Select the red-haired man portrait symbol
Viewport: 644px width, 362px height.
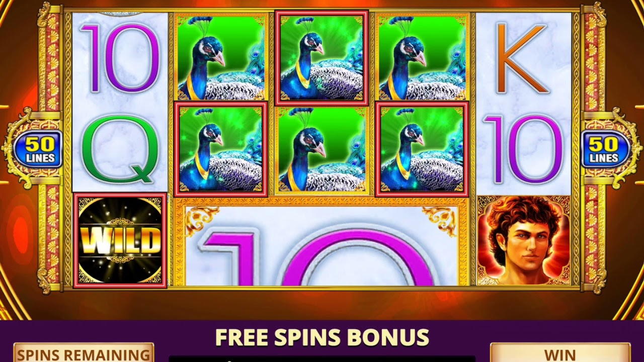coord(523,241)
